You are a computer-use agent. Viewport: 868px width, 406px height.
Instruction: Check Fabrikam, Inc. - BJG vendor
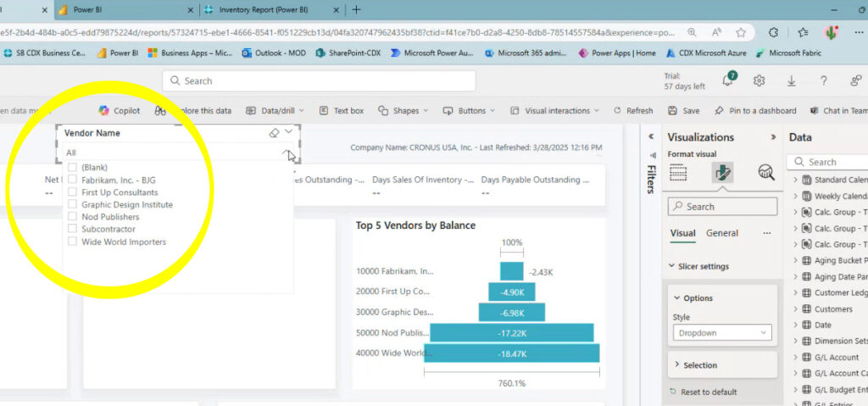pos(72,180)
